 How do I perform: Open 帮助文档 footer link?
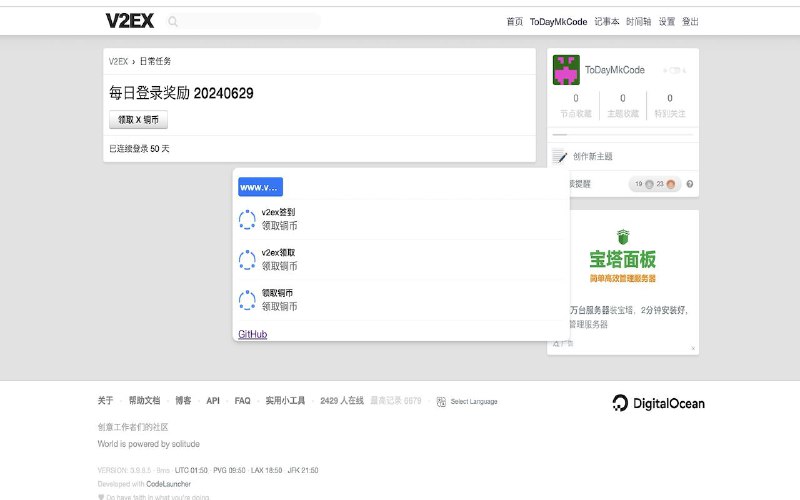144,401
